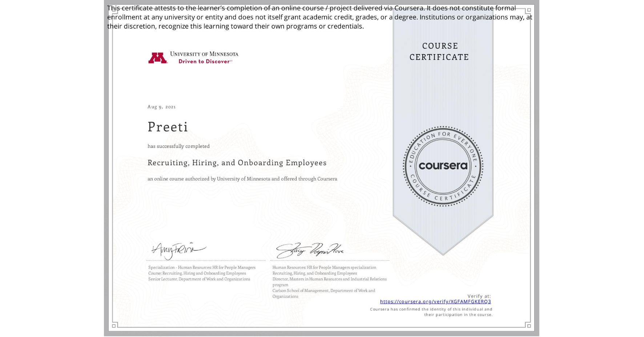The height and width of the screenshot is (337, 644).
Task: Click 'Course: Recruiting, Hiring and Onboarding Employees' line
Action: [x=197, y=273]
